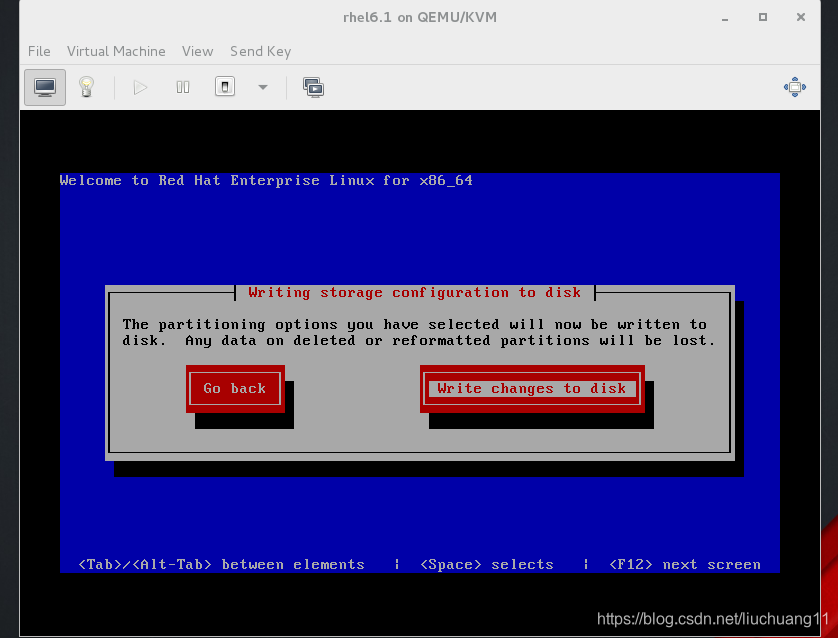This screenshot has height=638, width=838.
Task: Open the Send Key menu
Action: pos(260,51)
